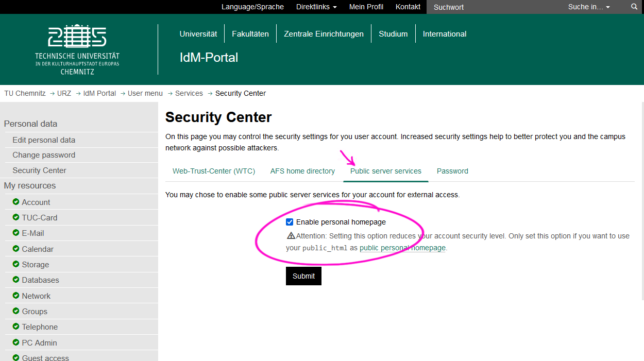Click User menu in breadcrumb trail
This screenshot has height=361, width=644.
145,93
